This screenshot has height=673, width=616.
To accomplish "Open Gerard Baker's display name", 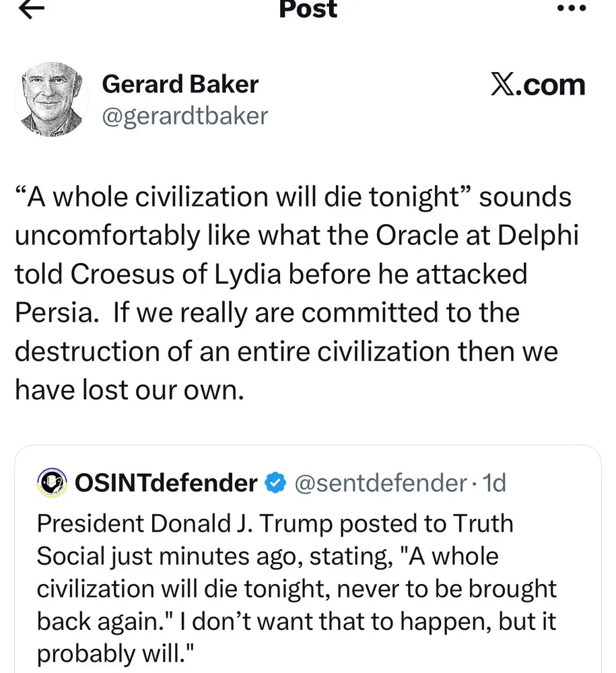I will (180, 84).
